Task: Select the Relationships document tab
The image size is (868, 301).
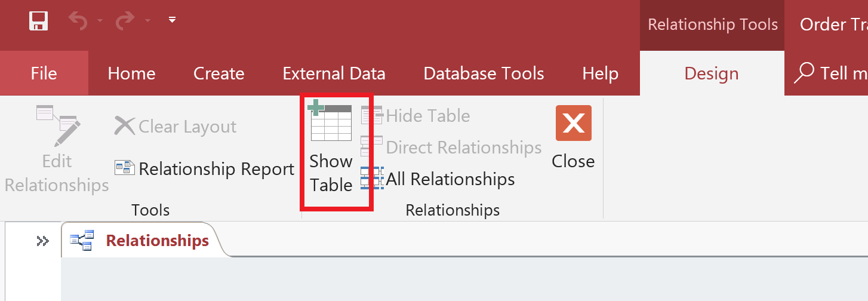Action: (x=141, y=240)
